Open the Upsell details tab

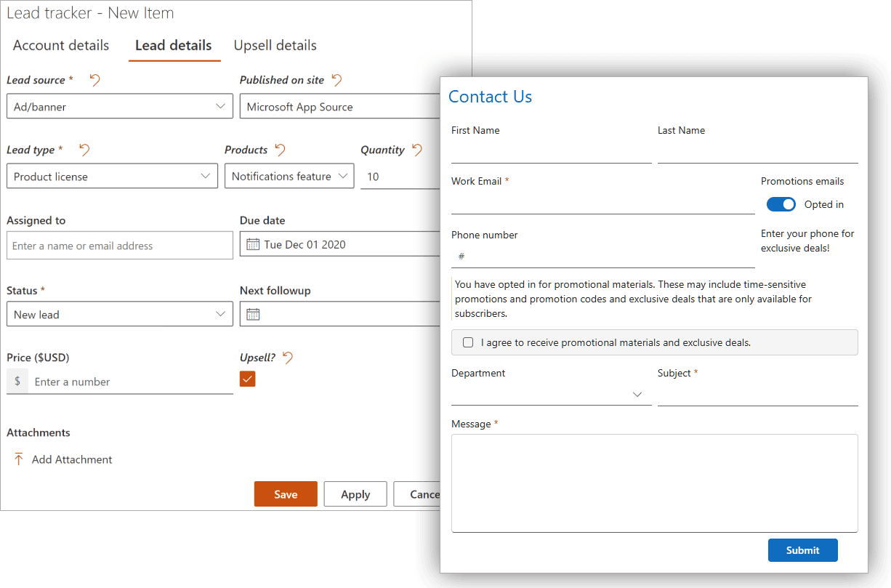(x=275, y=45)
